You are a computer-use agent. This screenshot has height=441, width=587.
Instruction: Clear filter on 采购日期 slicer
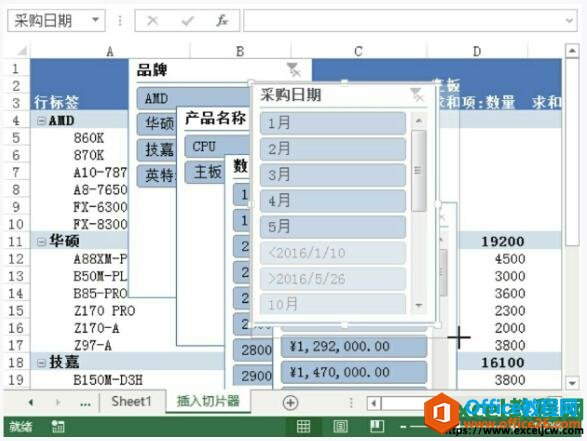[x=417, y=95]
